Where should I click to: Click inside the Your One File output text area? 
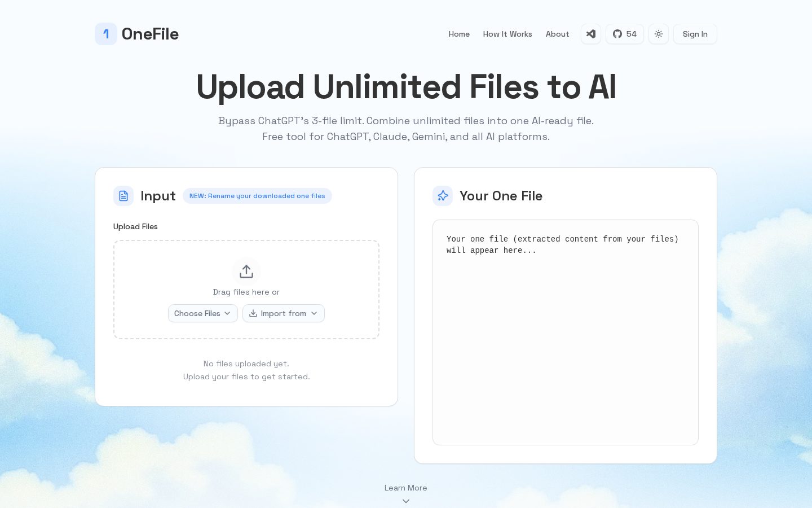pos(566,332)
